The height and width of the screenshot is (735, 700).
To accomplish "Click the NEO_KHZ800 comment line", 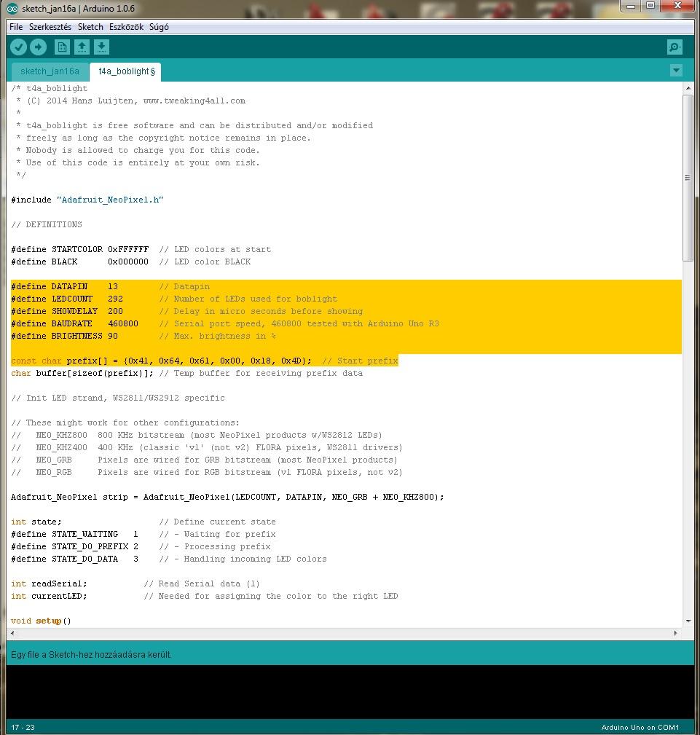I will 197,435.
